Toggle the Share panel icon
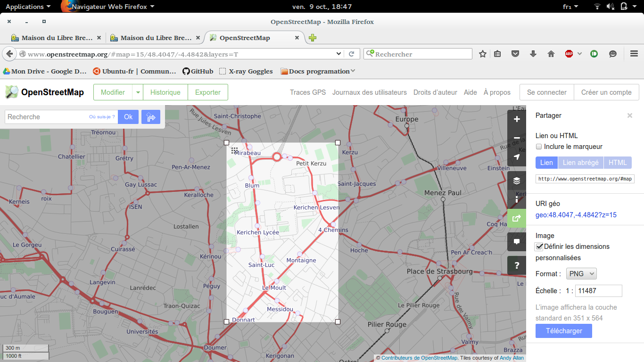The width and height of the screenshot is (644, 362). pos(517,218)
